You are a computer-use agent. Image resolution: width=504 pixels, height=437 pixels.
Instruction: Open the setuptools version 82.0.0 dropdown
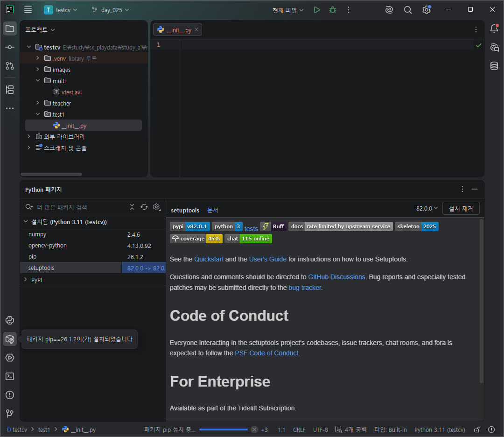pyautogui.click(x=427, y=208)
